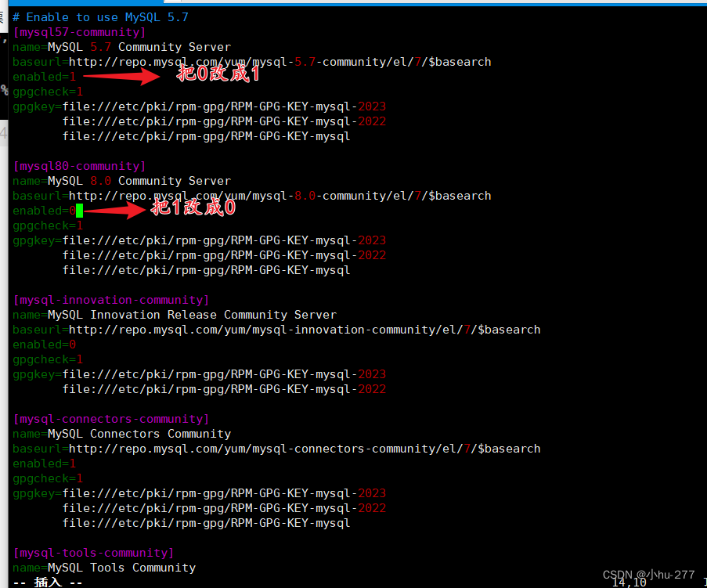The width and height of the screenshot is (707, 588).
Task: Click 'gpgcheck=1' in the mysql-connectors-community section
Action: [x=48, y=479]
